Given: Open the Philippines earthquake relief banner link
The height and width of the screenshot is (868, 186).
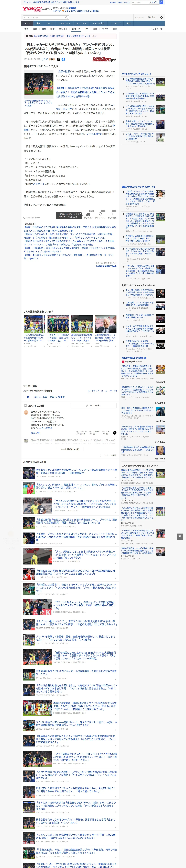Looking at the screenshot, I should click(51, 2).
